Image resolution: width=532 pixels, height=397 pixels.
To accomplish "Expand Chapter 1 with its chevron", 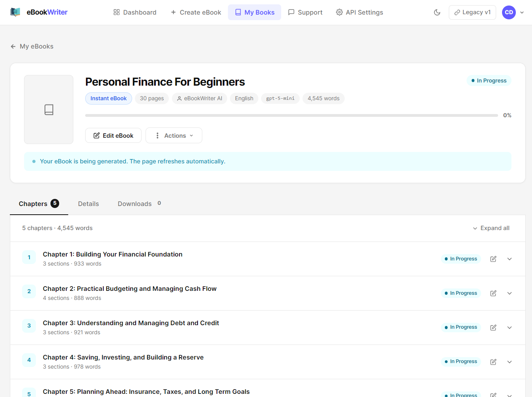I will pyautogui.click(x=510, y=259).
